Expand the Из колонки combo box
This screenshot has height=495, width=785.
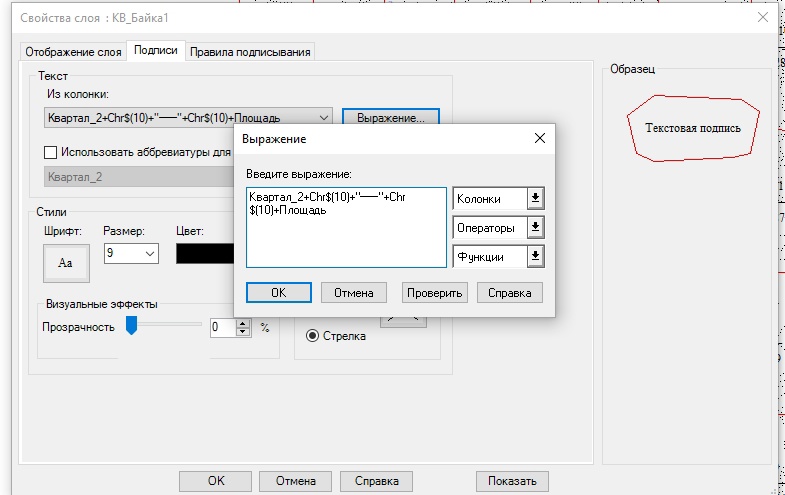(323, 118)
